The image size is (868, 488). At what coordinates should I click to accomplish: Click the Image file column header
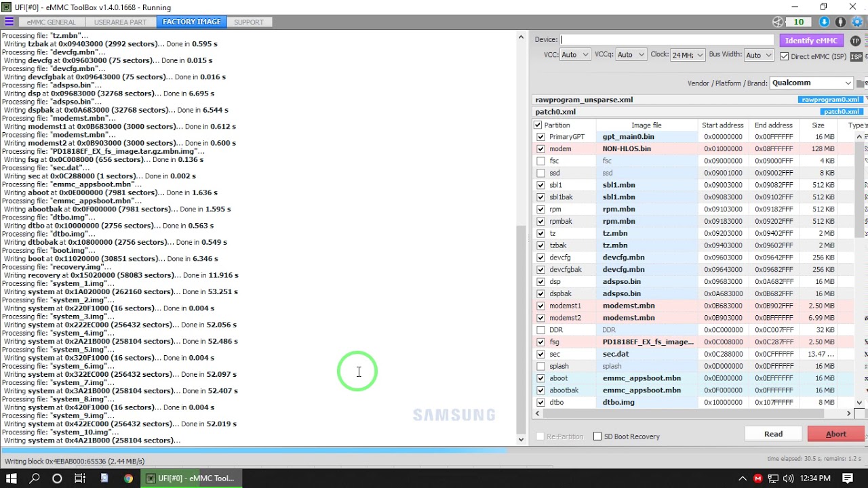click(x=646, y=125)
